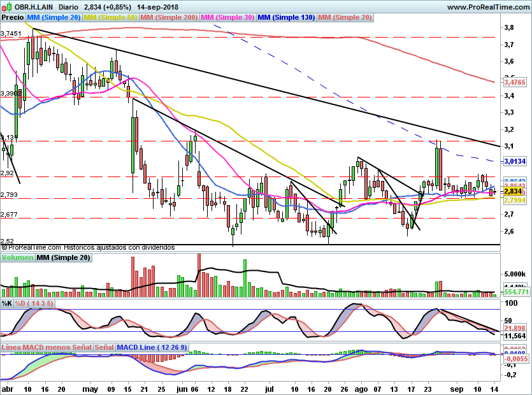Toggle the yellow MM (Simple 50) average
This screenshot has height=395, width=532.
(110, 17)
